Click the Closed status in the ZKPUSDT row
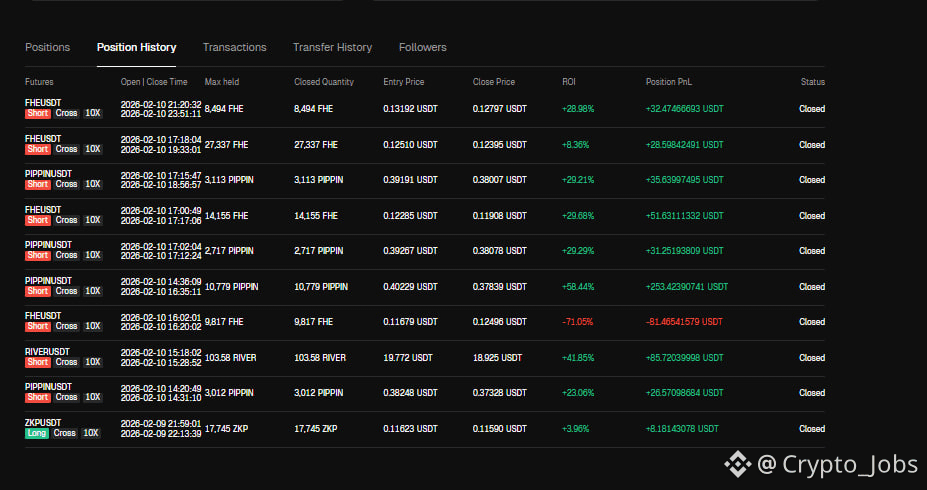The image size is (927, 490). [811, 429]
